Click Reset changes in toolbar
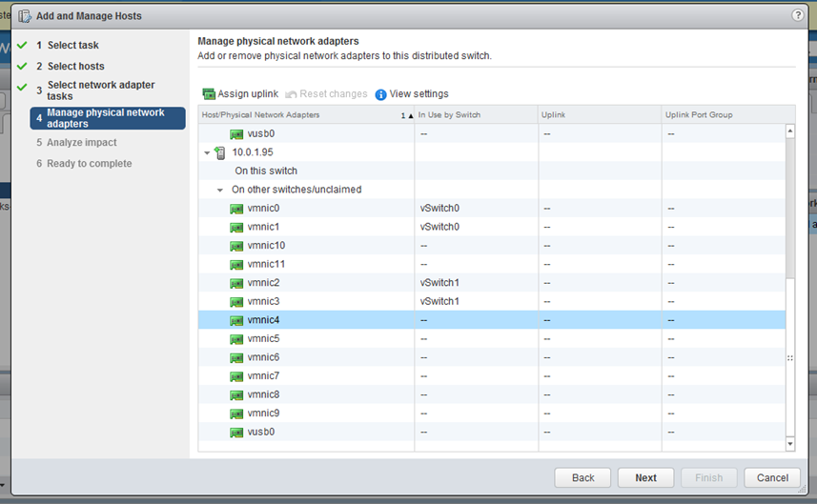Screen dimensions: 817x504 tap(326, 94)
